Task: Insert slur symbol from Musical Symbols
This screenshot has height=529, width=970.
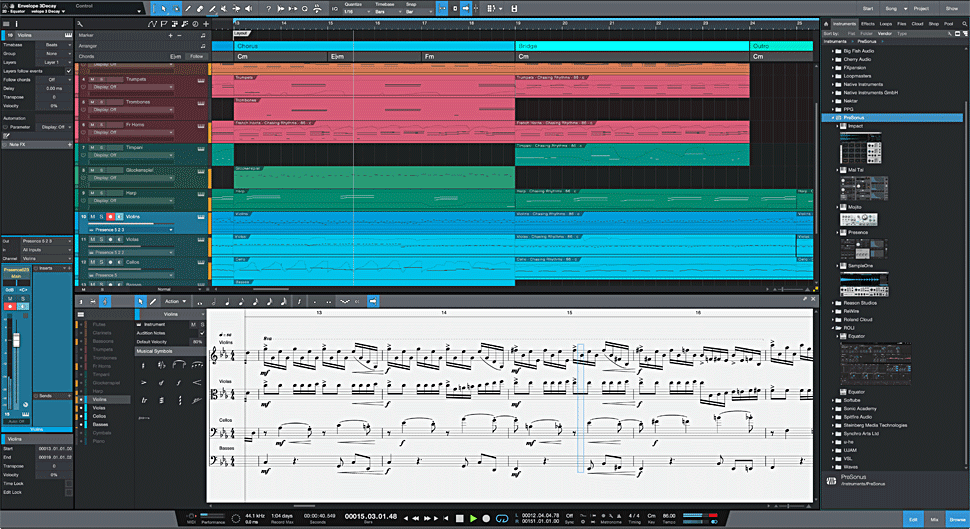Action: (179, 365)
